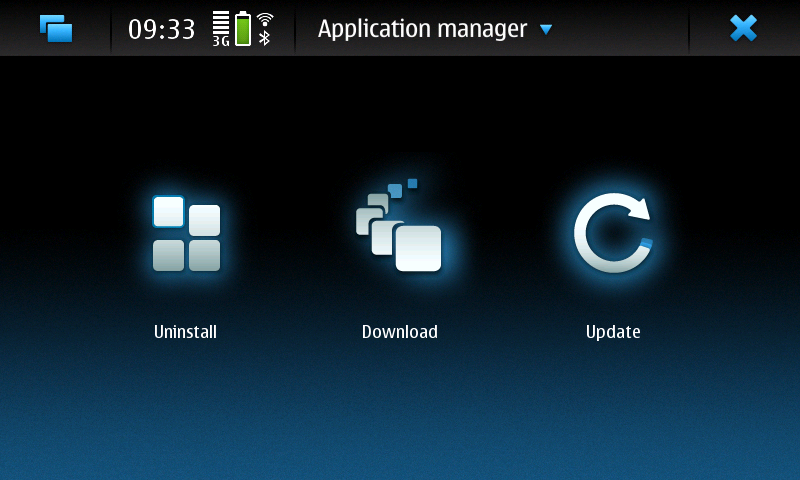Open the Application manager title menu

[x=422, y=29]
